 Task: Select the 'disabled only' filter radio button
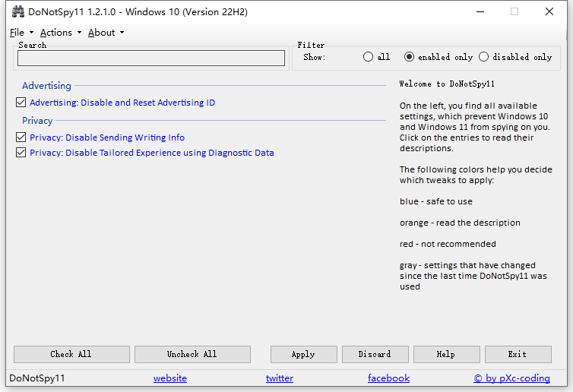tap(483, 57)
